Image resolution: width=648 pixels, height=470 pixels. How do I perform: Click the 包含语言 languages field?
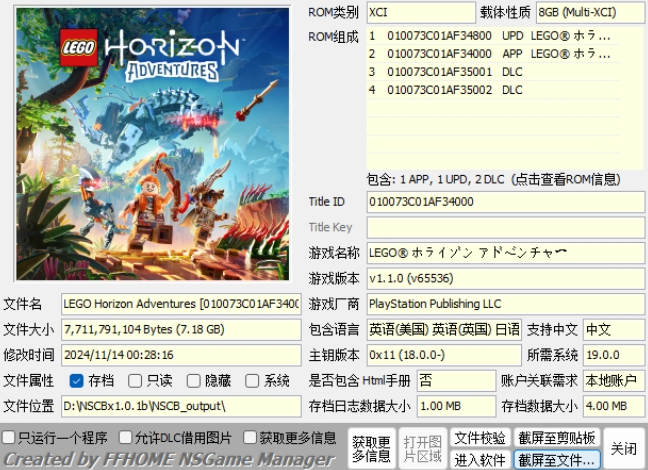(444, 329)
